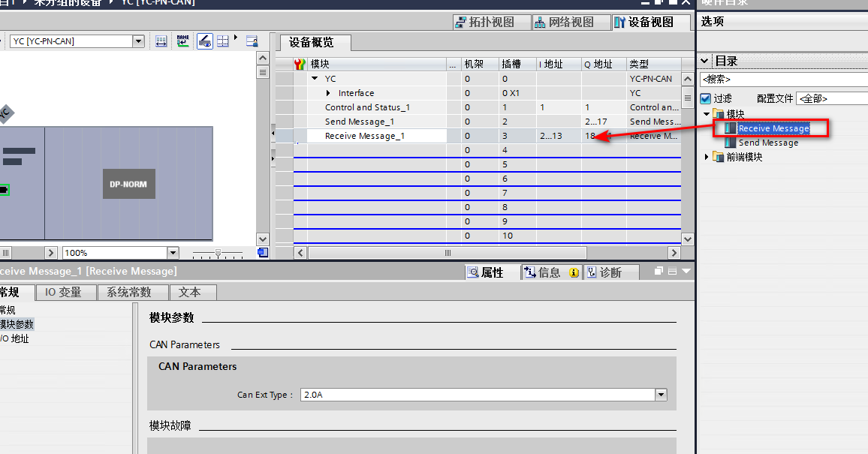868x454 pixels.
Task: Open the Can Ext Type dropdown
Action: [x=661, y=395]
